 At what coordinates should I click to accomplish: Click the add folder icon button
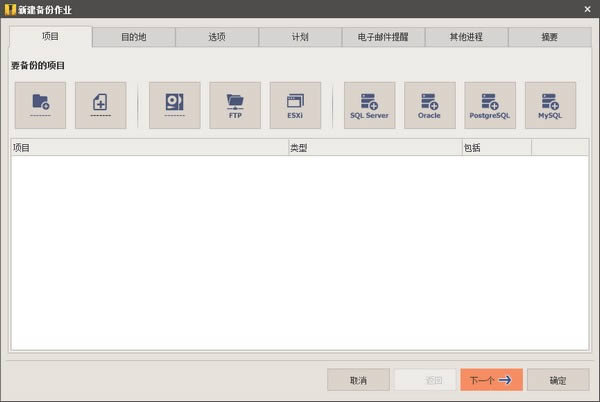(x=40, y=105)
